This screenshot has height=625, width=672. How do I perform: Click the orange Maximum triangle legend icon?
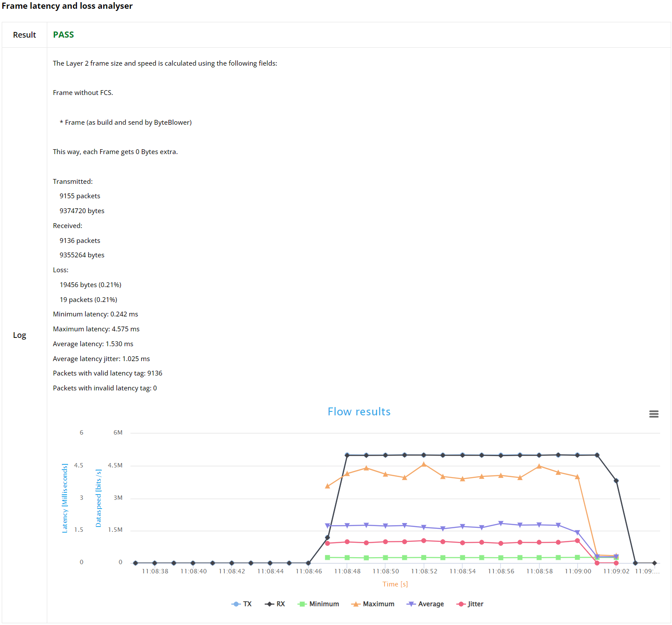[357, 604]
